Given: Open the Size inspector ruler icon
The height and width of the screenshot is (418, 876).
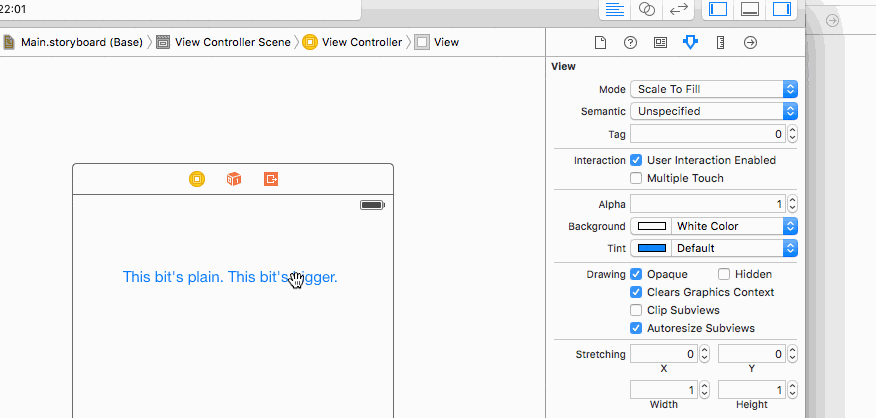Looking at the screenshot, I should pos(720,42).
